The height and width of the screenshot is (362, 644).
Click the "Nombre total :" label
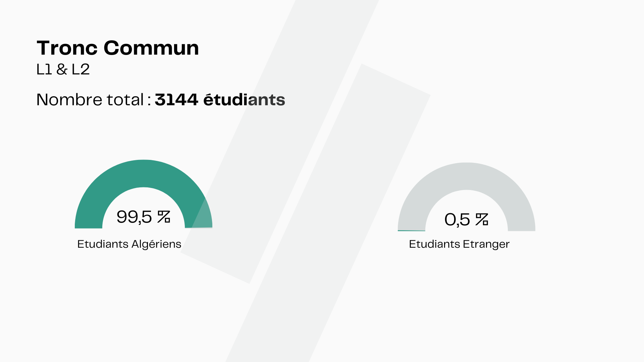coord(93,100)
